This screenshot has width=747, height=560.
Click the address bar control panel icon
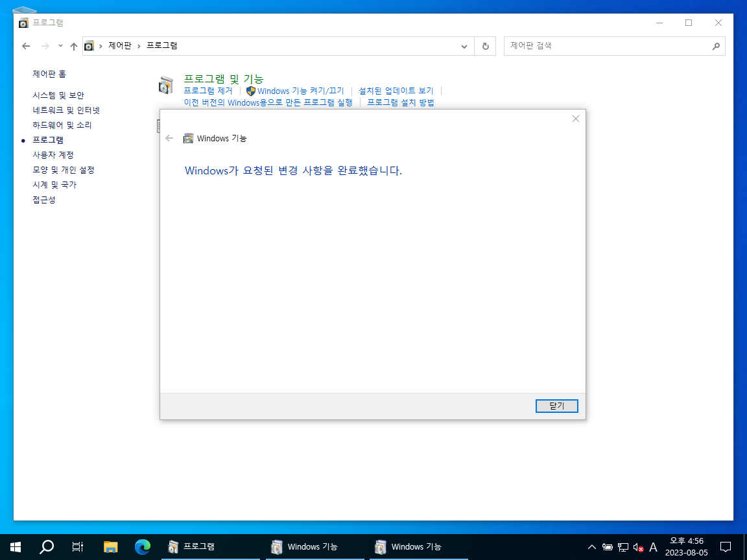(89, 46)
